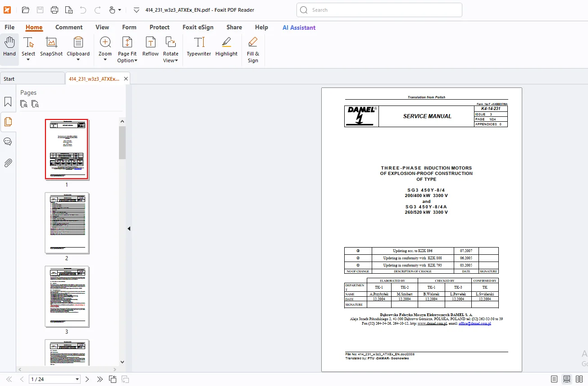The image size is (588, 386).
Task: Pick the Highlight tool
Action: click(226, 47)
